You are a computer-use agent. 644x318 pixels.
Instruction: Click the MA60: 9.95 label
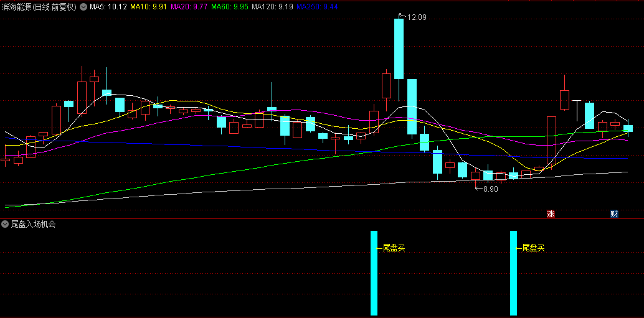pos(229,7)
